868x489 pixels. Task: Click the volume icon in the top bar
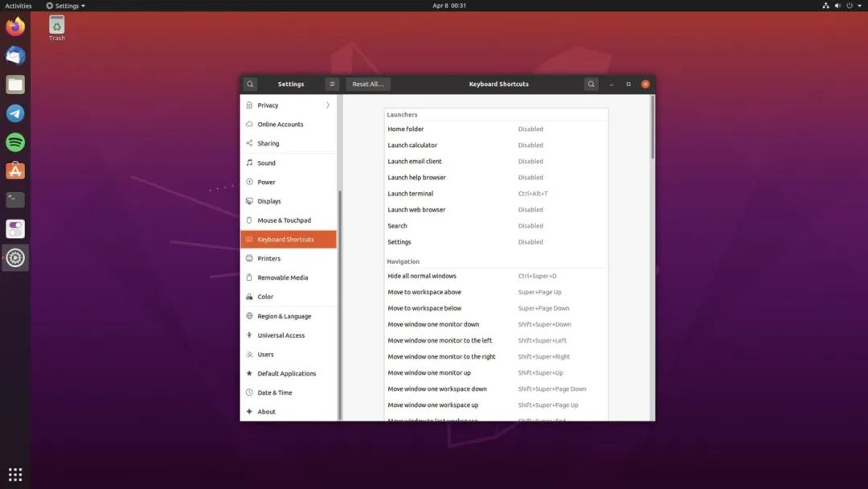tap(837, 6)
